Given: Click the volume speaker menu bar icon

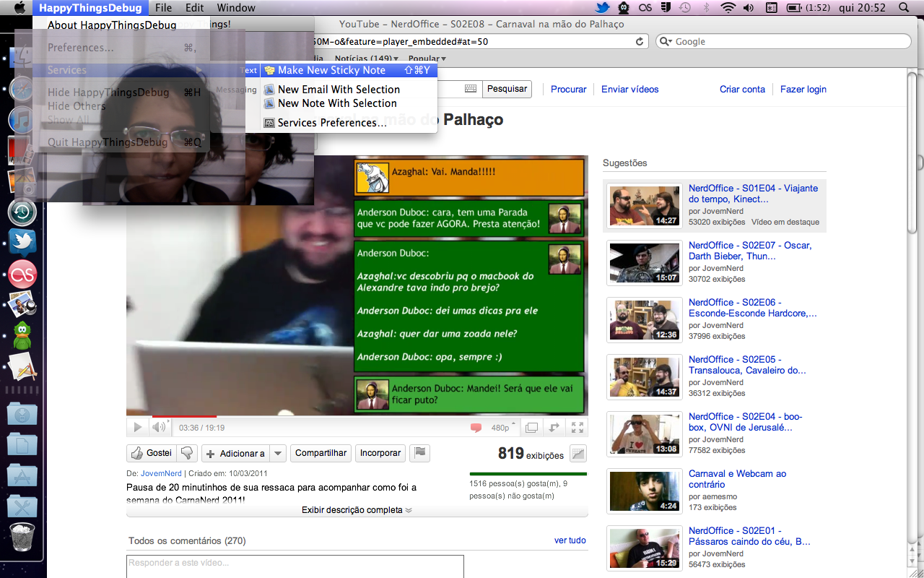Looking at the screenshot, I should pyautogui.click(x=749, y=8).
